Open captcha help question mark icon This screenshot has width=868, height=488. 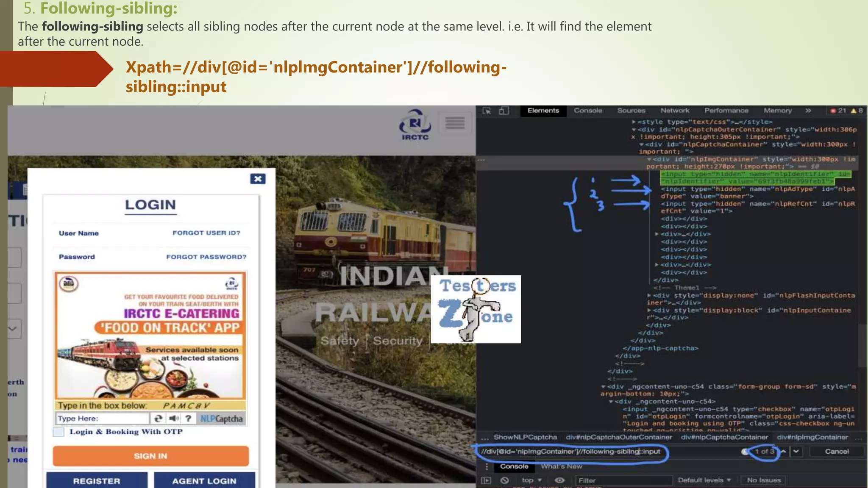[188, 419]
